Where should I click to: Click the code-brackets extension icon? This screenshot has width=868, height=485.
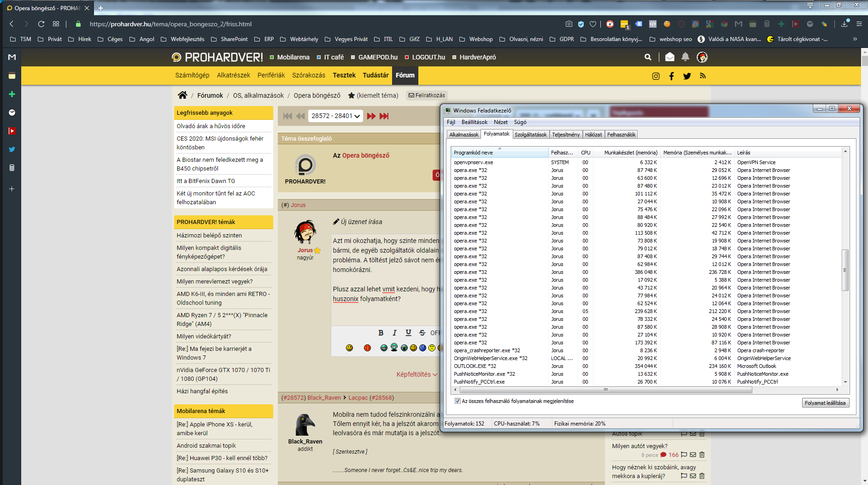coord(653,24)
